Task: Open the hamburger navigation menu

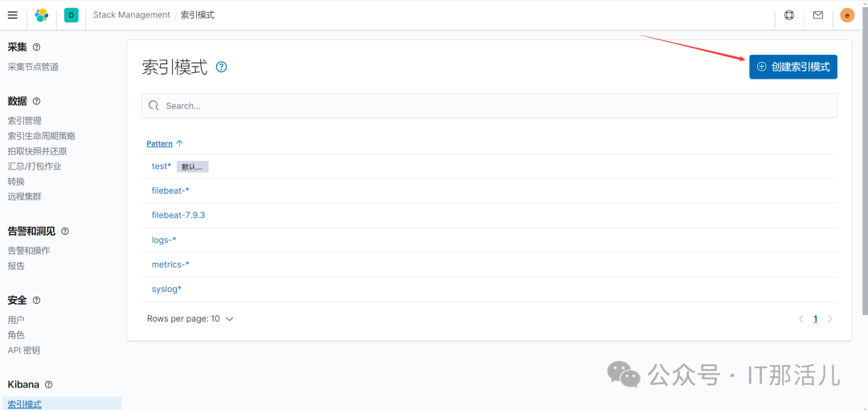Action: tap(12, 15)
